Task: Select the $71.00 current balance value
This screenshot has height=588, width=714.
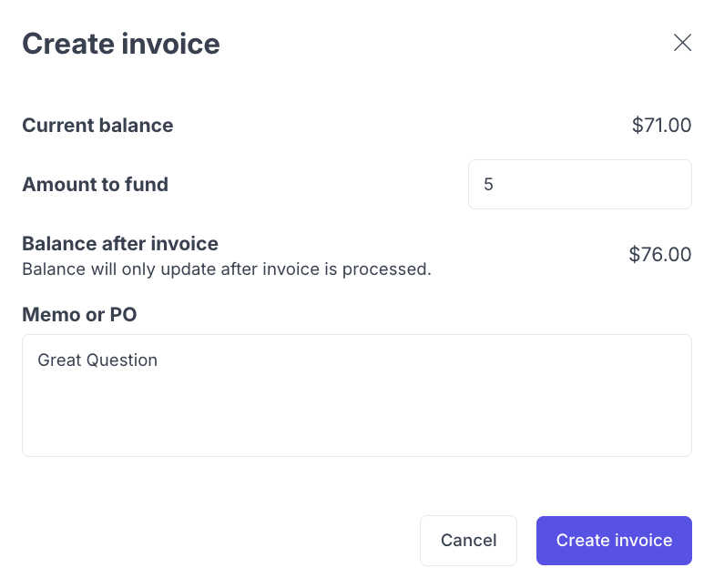Action: [x=661, y=126]
